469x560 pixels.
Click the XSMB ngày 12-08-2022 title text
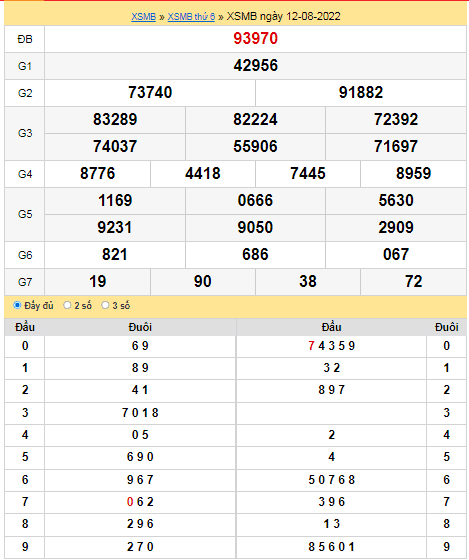point(284,16)
